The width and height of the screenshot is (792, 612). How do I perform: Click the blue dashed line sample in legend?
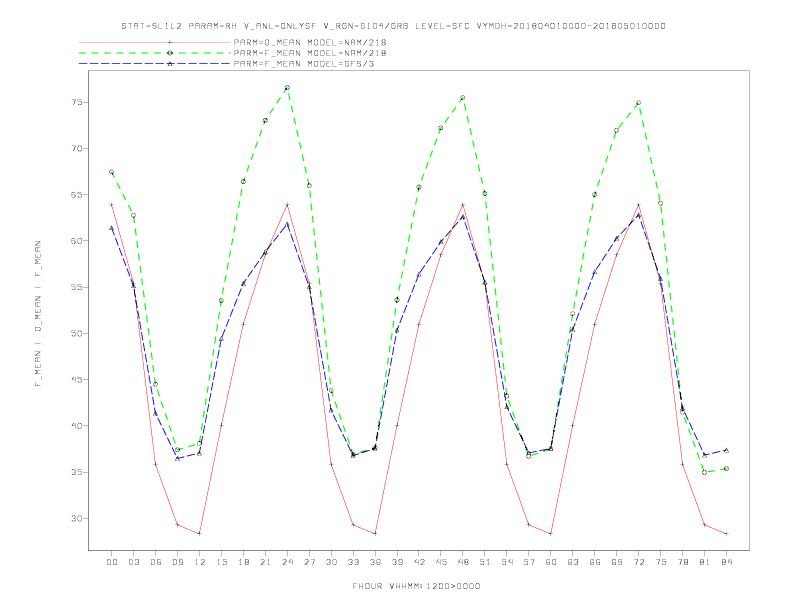pos(155,64)
